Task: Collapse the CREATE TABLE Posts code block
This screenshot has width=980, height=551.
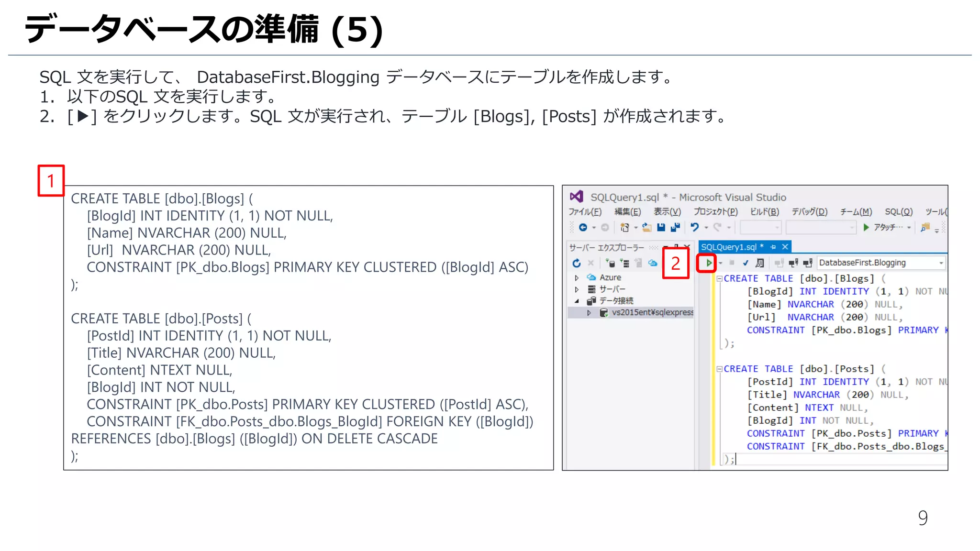Action: point(719,369)
